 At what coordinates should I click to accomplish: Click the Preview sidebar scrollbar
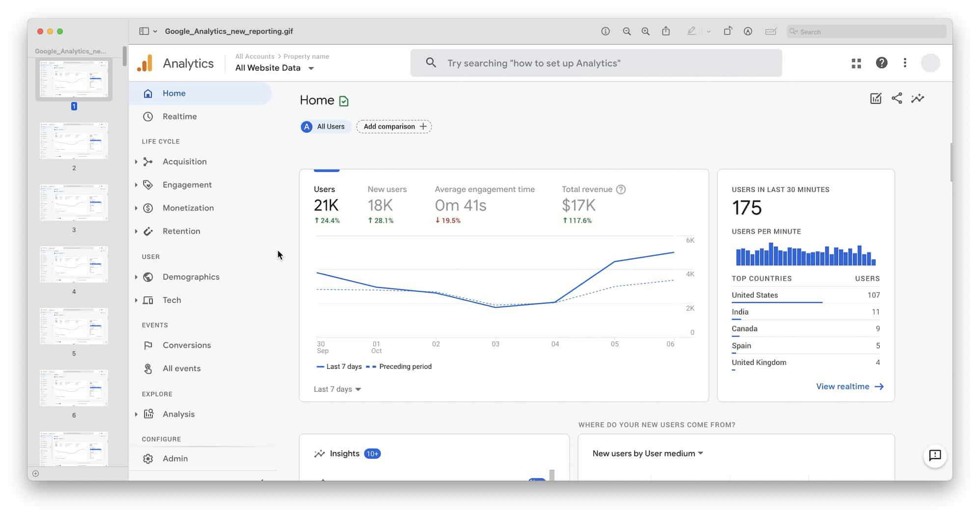pyautogui.click(x=125, y=56)
